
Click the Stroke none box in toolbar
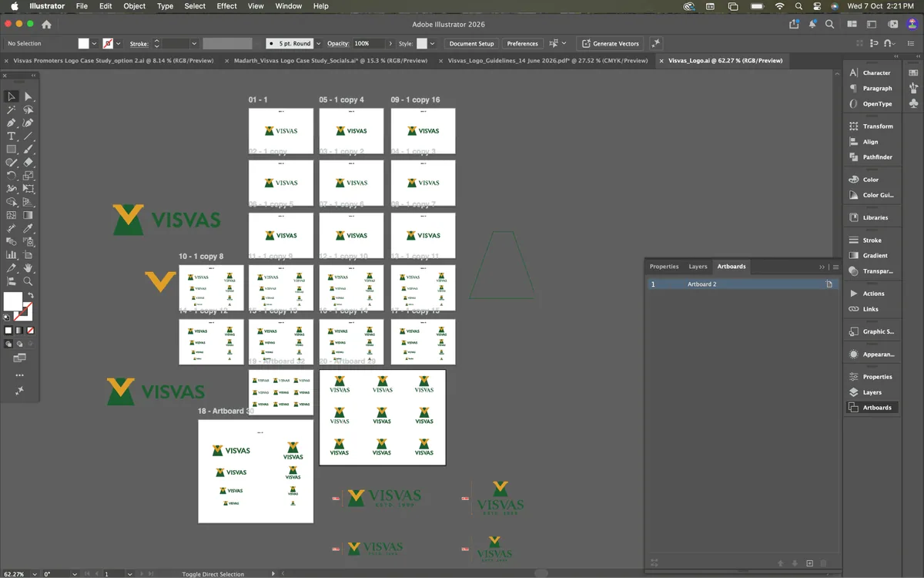[x=25, y=311]
